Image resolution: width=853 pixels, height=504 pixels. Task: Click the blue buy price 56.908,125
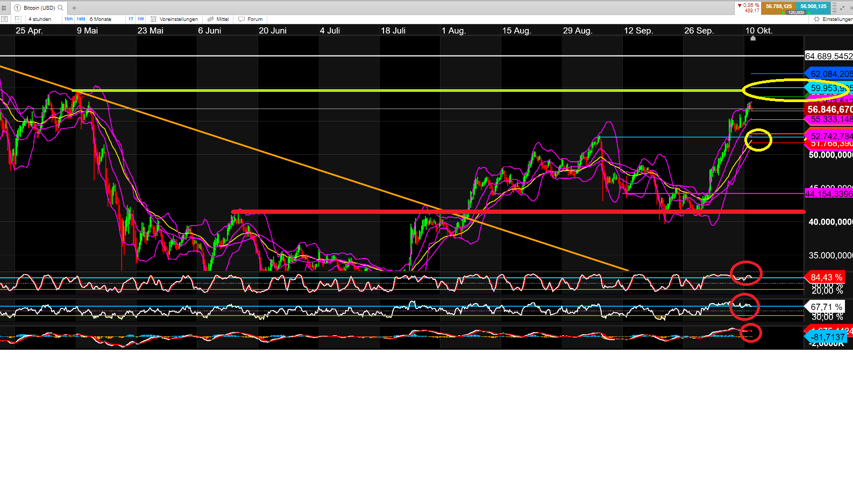pos(813,6)
